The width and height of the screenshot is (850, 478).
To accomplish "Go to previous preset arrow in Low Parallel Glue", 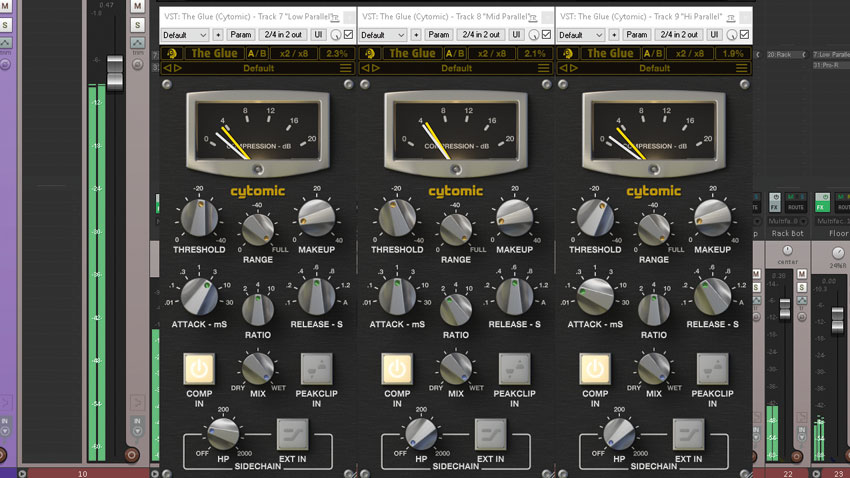I will coord(167,68).
